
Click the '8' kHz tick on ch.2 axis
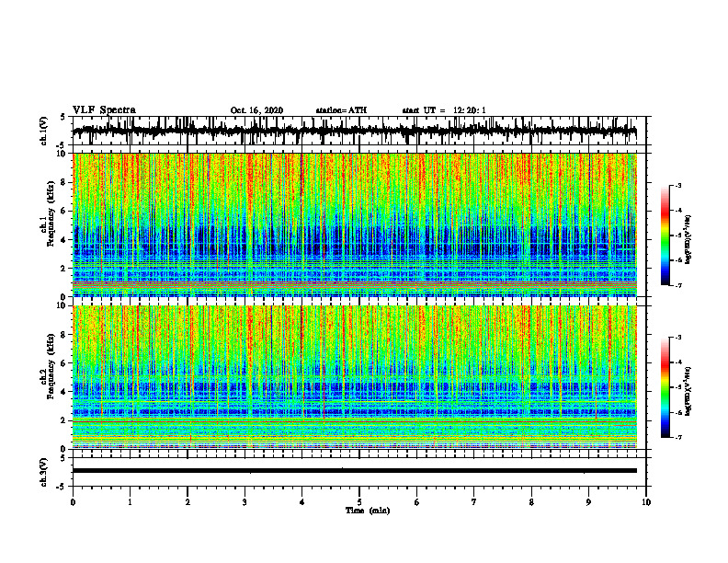tap(65, 335)
